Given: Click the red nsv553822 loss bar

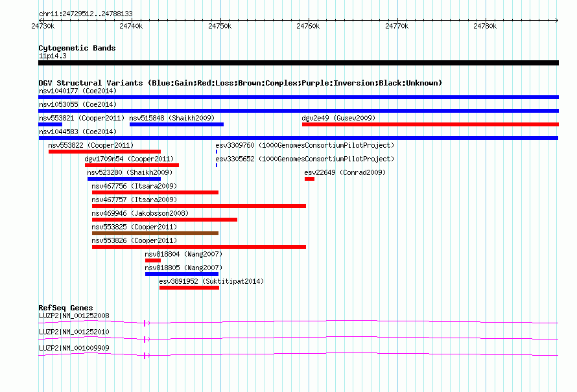Looking at the screenshot, I should pyautogui.click(x=104, y=152).
